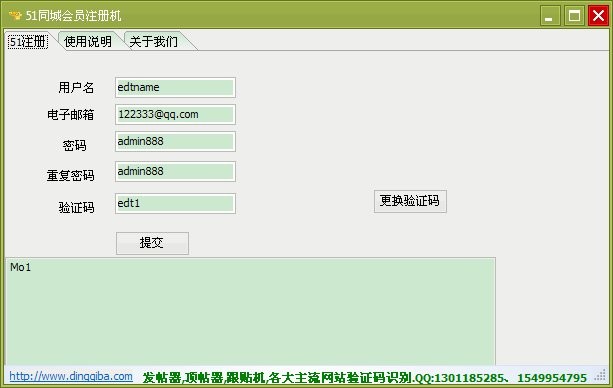Image resolution: width=613 pixels, height=388 pixels.
Task: Click the 电子邮箱 label
Action: point(70,115)
